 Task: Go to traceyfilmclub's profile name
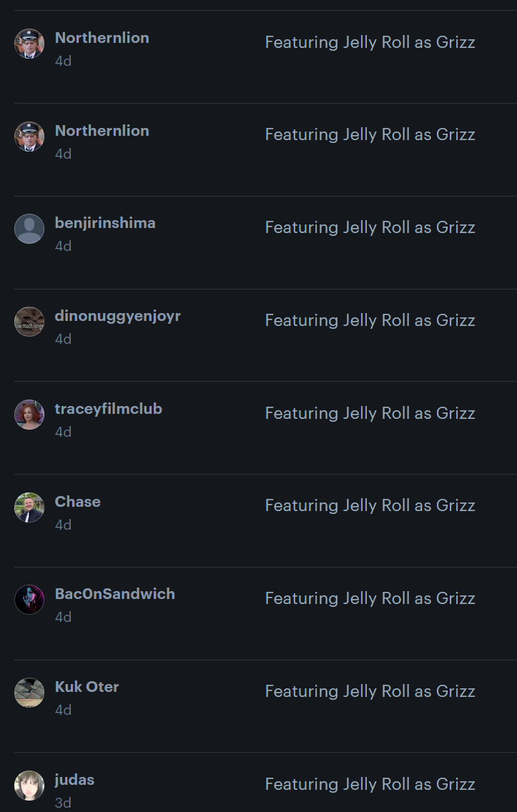pos(108,409)
